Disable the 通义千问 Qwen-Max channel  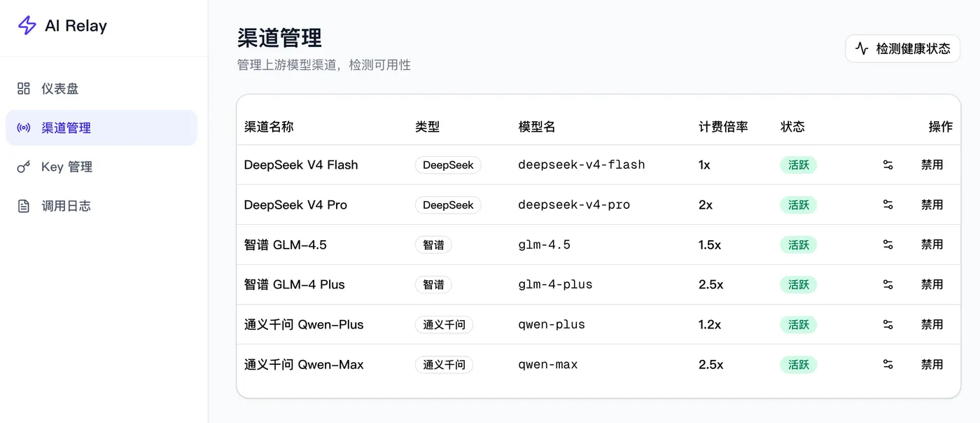[932, 364]
